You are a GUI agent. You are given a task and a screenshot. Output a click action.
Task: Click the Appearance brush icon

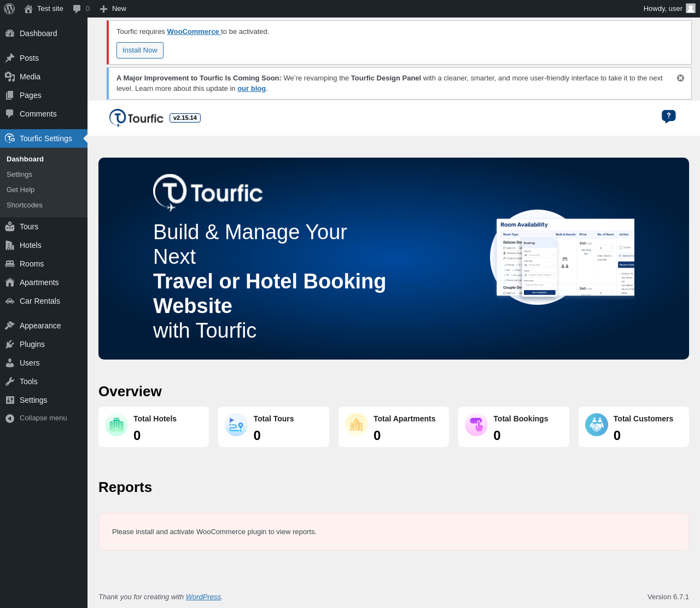point(10,326)
